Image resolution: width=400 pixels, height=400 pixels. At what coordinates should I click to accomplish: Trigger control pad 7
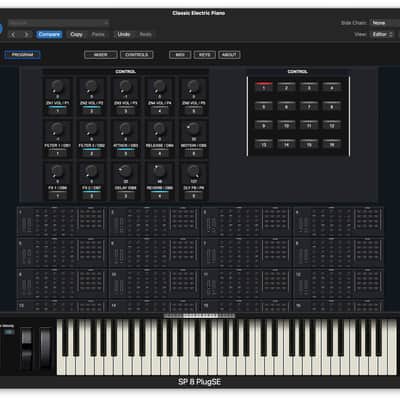pos(309,107)
